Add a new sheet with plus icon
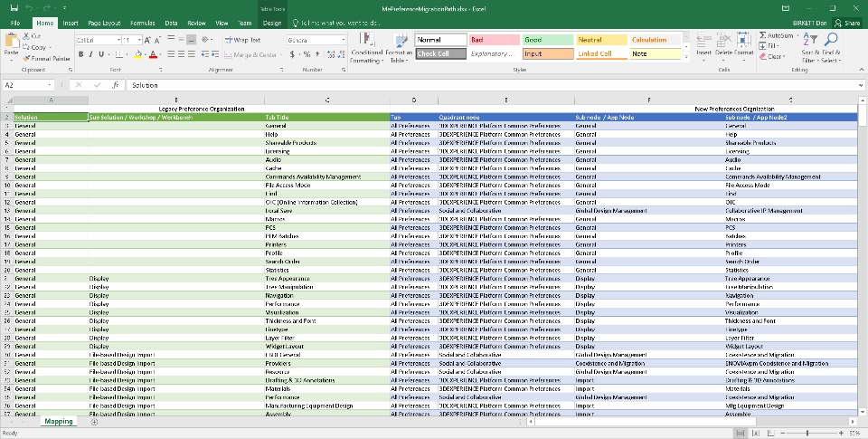The image size is (868, 439). coord(92,421)
